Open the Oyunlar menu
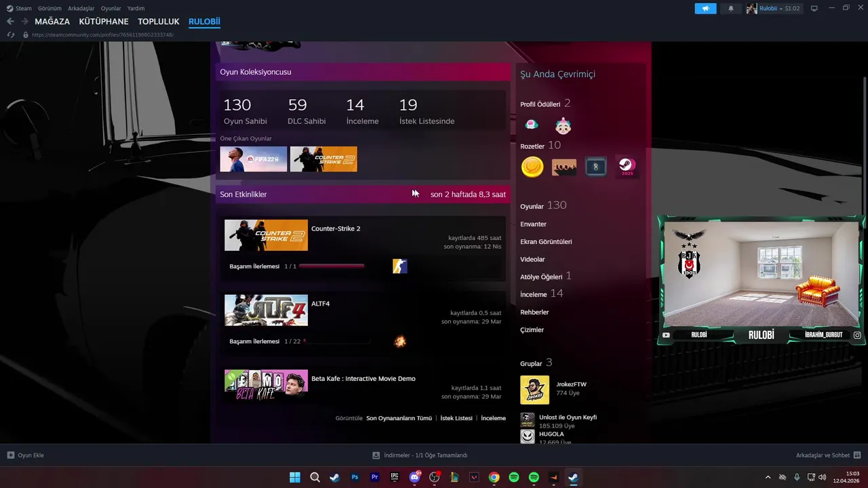The width and height of the screenshot is (868, 488). (x=111, y=8)
